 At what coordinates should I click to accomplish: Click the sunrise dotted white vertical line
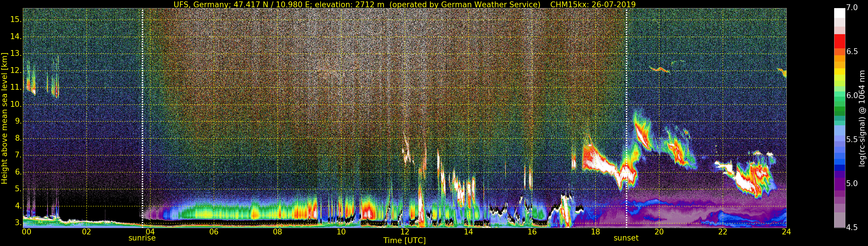[143, 118]
